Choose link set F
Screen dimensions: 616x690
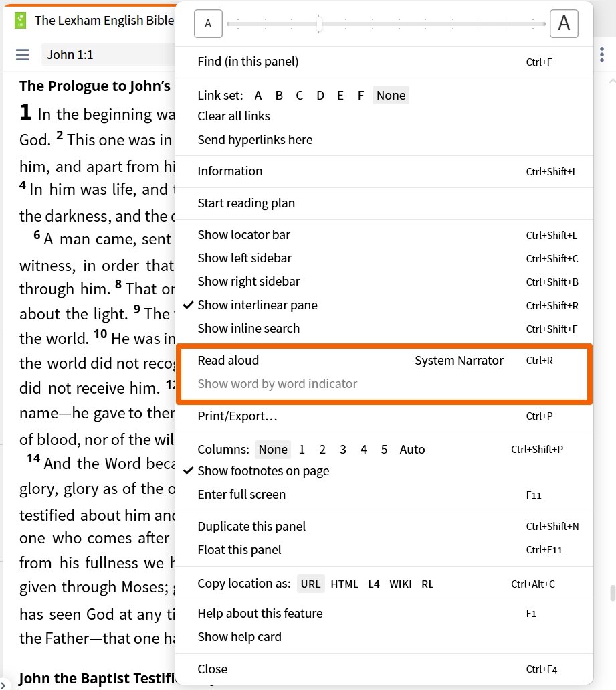361,96
